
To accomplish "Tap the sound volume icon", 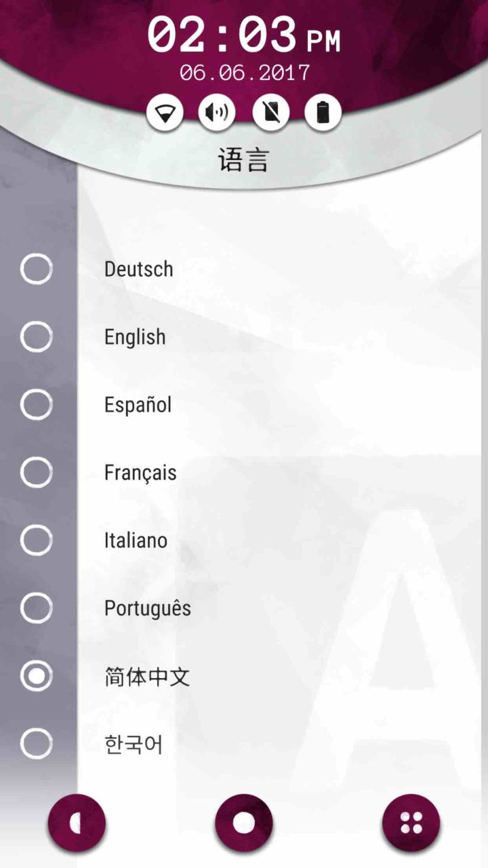I will point(217,113).
